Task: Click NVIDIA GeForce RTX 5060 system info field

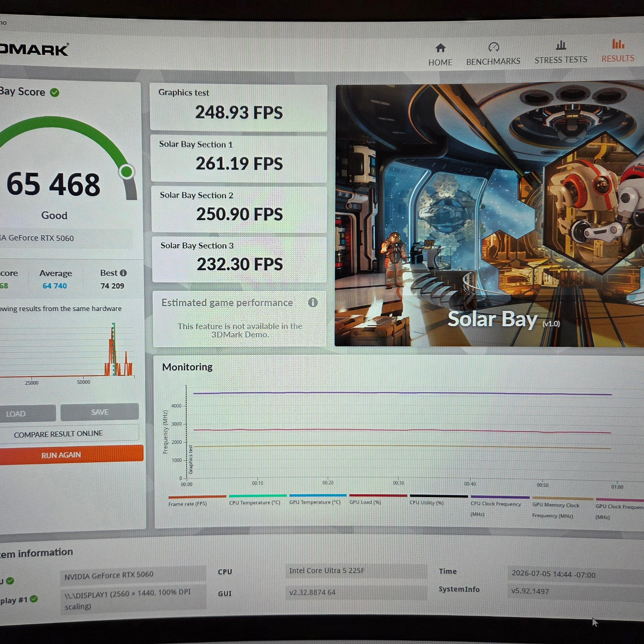Action: pos(133,575)
